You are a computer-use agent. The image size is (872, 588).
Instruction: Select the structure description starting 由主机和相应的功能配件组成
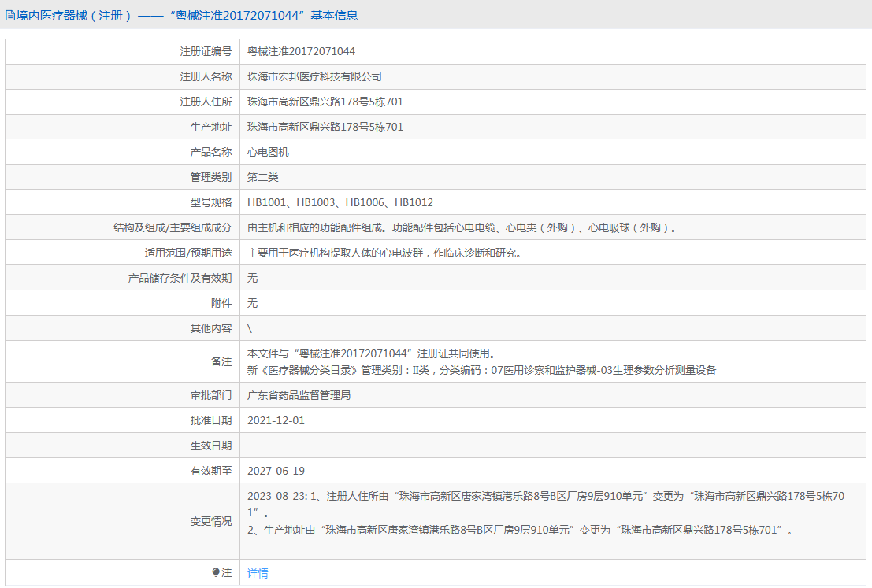point(462,227)
